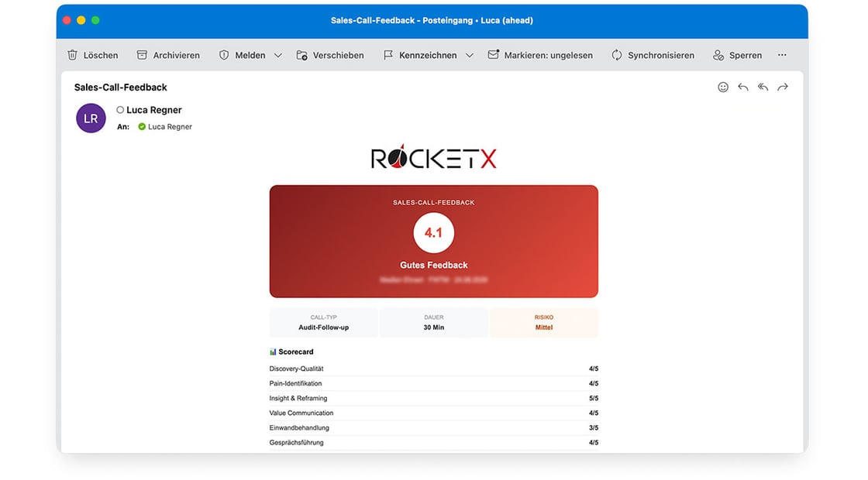Click the RocketX logo image
Image resolution: width=868 pixels, height=480 pixels.
[x=433, y=157]
